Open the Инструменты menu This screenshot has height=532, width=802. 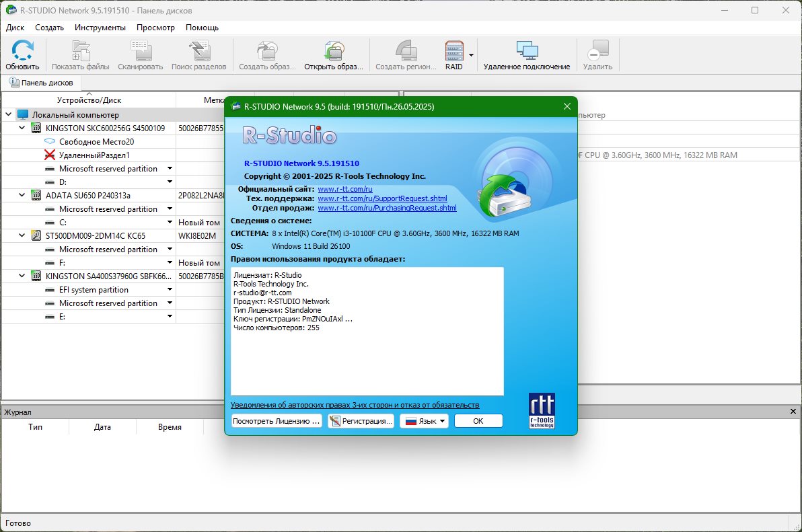[100, 28]
